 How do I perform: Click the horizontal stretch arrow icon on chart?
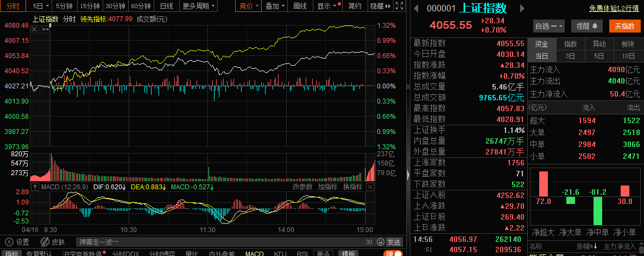[46, 29]
